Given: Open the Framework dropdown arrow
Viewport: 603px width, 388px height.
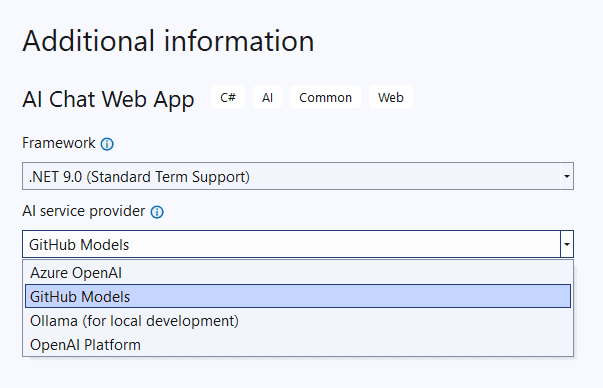Looking at the screenshot, I should 566,176.
